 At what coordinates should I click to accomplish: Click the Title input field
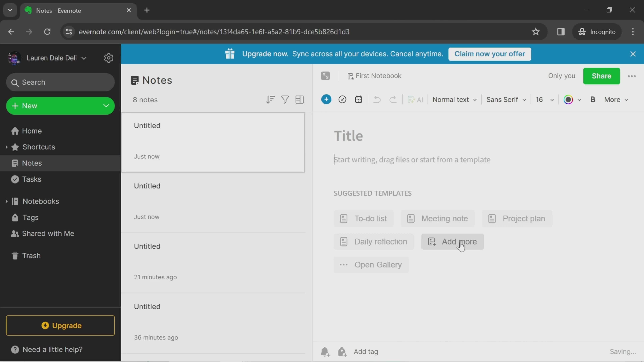pyautogui.click(x=348, y=135)
